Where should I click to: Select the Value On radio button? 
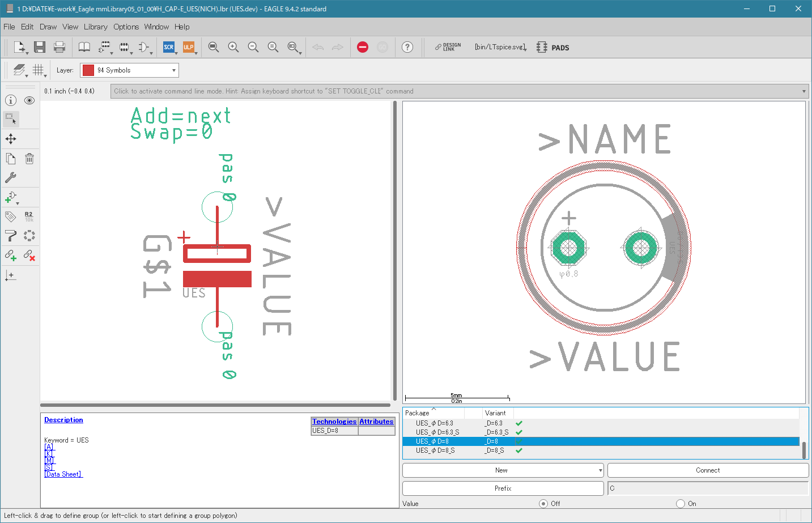click(x=681, y=504)
